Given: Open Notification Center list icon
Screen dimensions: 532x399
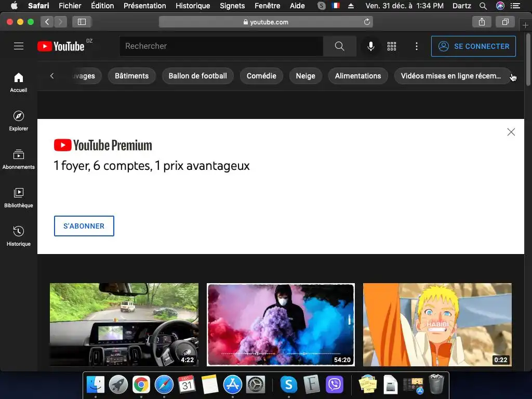Looking at the screenshot, I should point(515,6).
